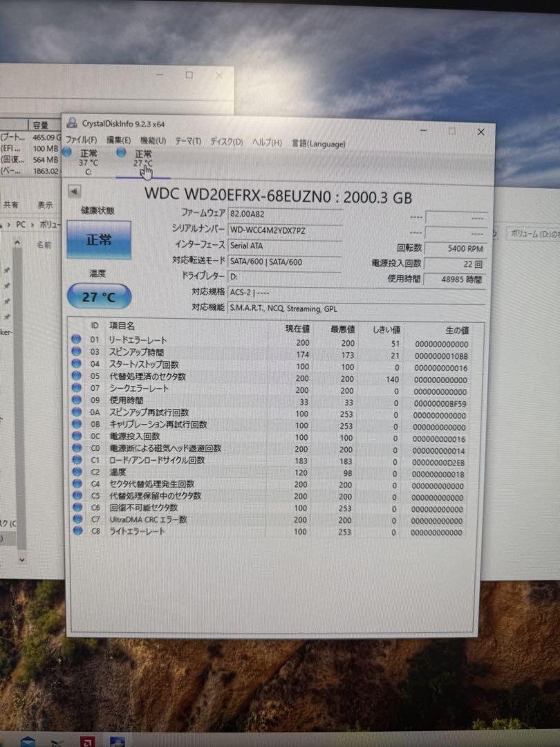
Task: Click the status circle for C2 温度
Action: pyautogui.click(x=77, y=471)
